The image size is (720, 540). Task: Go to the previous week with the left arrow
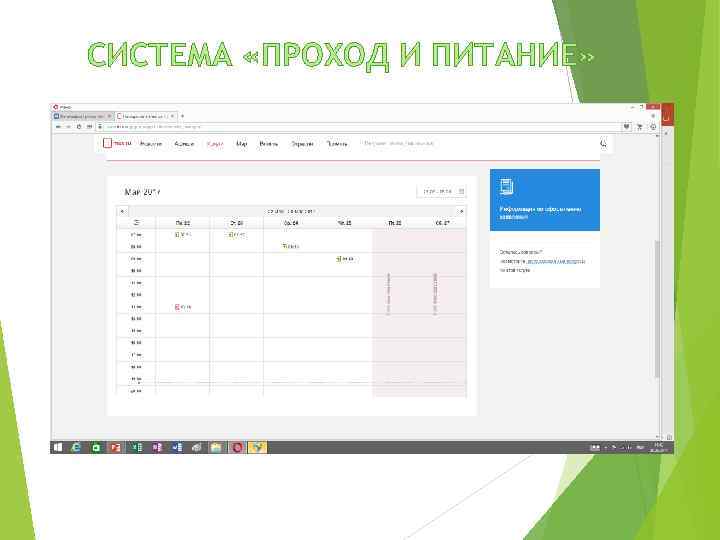[x=122, y=211]
